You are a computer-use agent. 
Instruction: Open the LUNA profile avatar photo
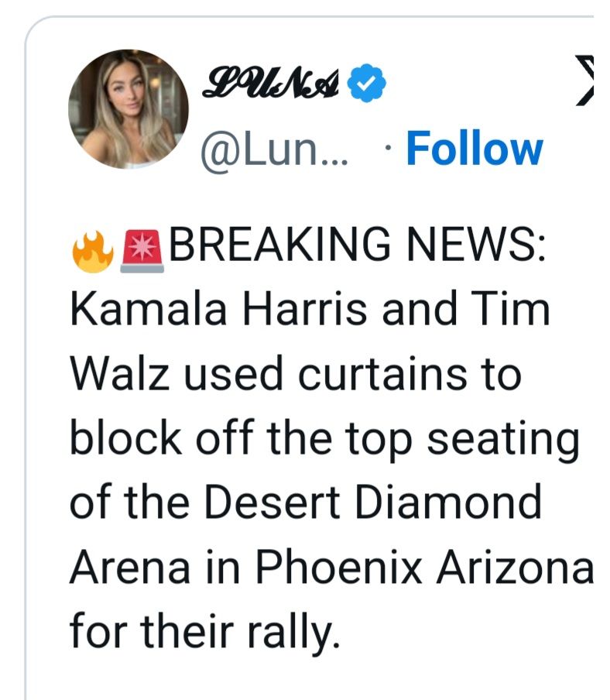pyautogui.click(x=129, y=109)
